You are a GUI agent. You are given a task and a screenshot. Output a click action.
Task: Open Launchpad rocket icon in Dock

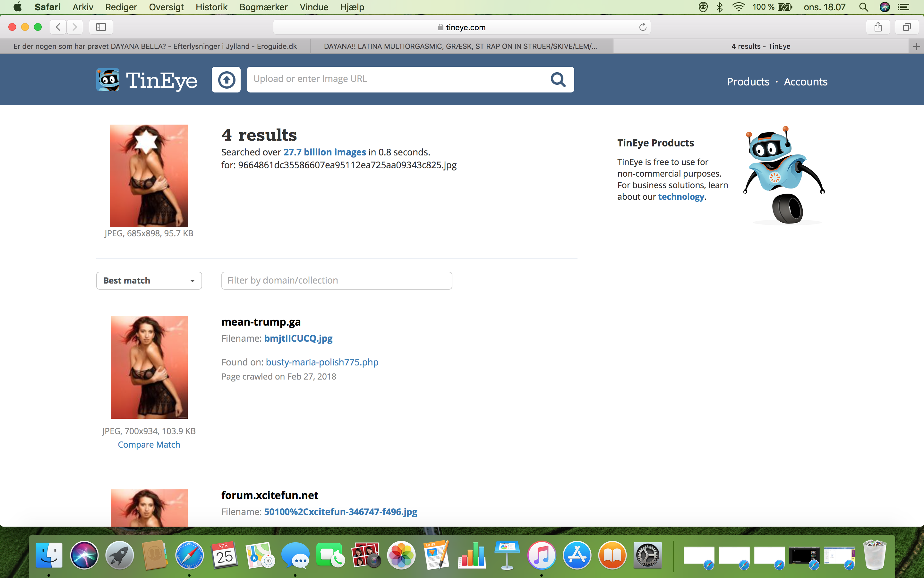click(119, 555)
